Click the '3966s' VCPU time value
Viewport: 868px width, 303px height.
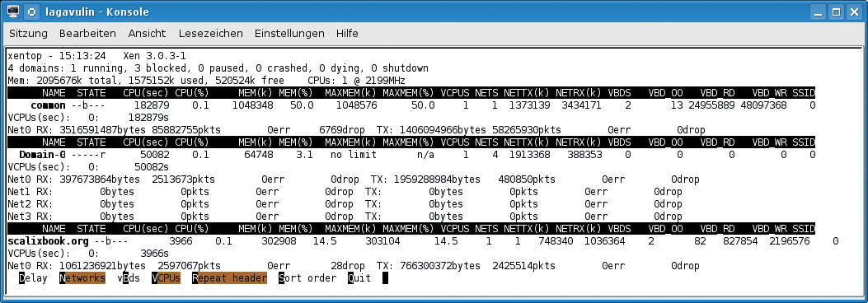click(x=154, y=254)
